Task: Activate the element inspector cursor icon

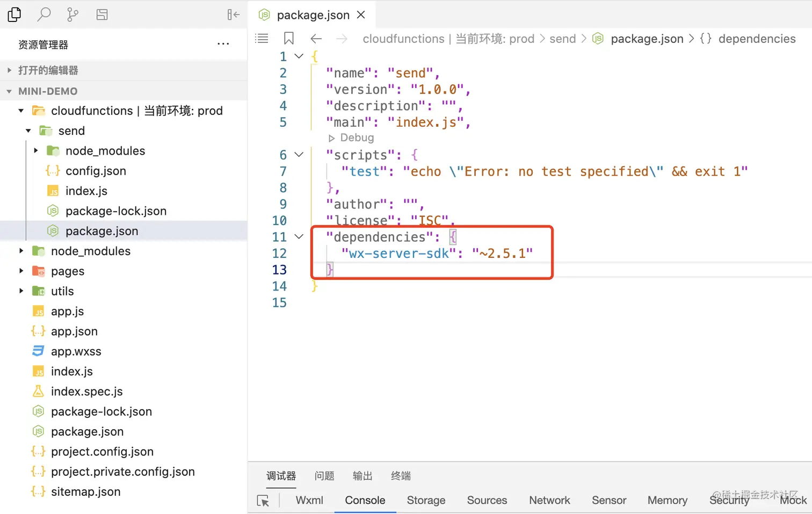Action: (x=263, y=501)
